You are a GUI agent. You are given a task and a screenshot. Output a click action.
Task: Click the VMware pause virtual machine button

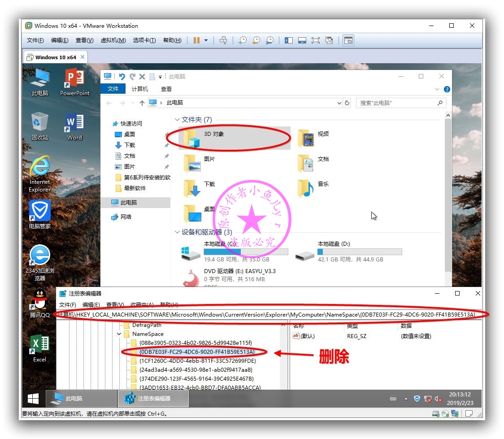[196, 40]
